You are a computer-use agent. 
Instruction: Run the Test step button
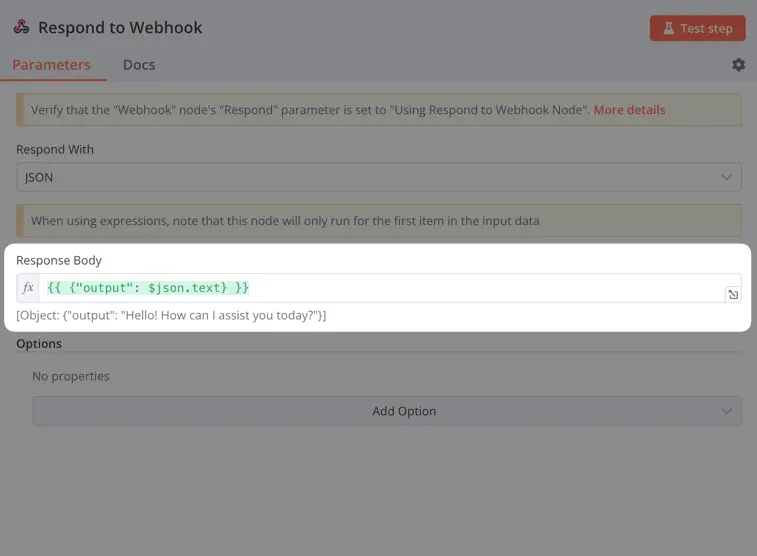(x=697, y=28)
